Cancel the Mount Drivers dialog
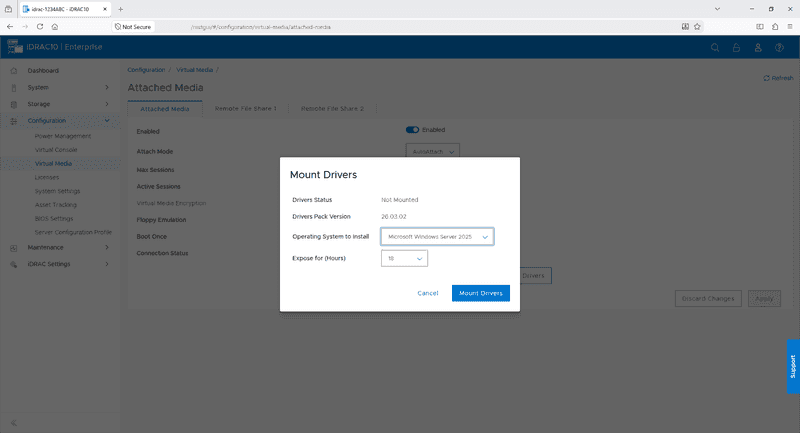 (x=428, y=293)
